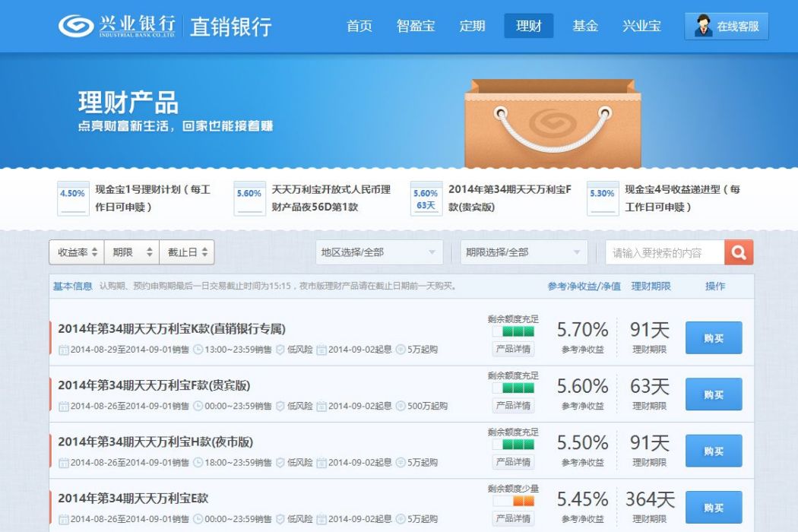Screen dimensions: 798x532
Task: Toggle the 截止日 sort order
Action: (187, 252)
